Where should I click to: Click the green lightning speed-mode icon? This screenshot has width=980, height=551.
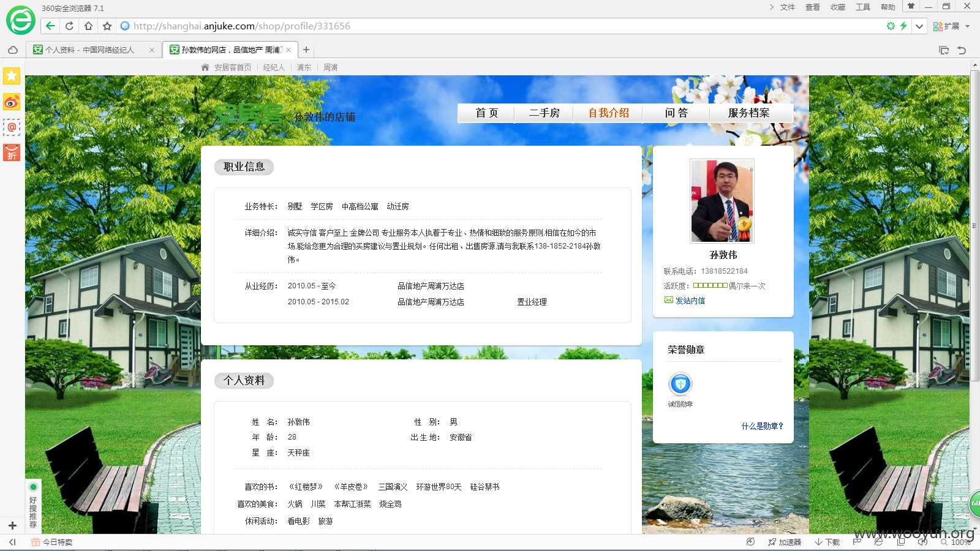[903, 26]
